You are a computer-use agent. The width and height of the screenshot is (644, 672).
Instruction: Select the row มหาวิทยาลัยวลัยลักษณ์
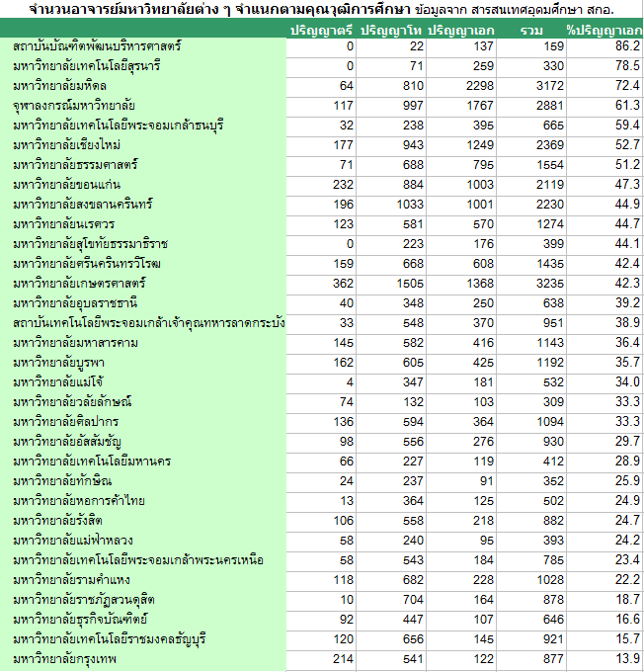click(321, 402)
